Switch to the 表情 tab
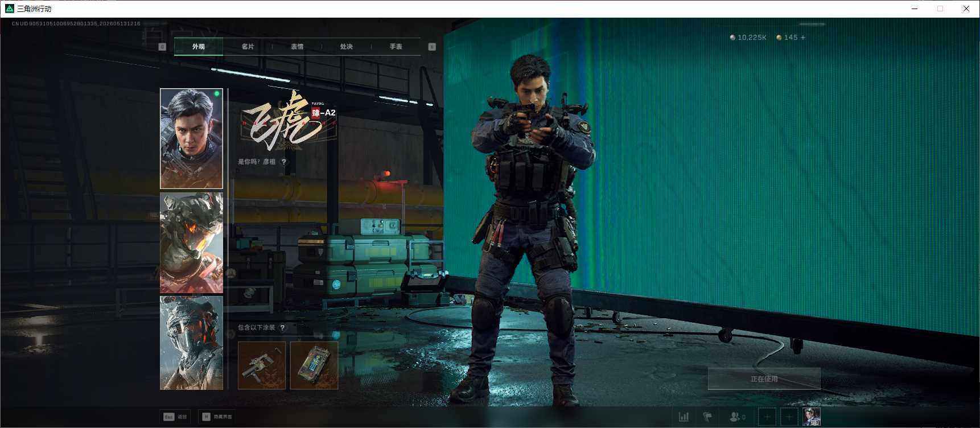Image resolution: width=980 pixels, height=428 pixels. pyautogui.click(x=297, y=47)
